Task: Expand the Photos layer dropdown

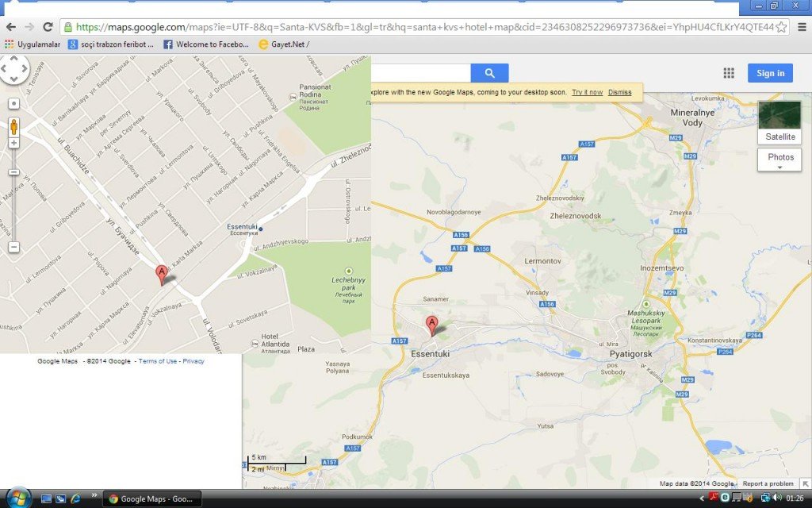Action: coord(779,160)
